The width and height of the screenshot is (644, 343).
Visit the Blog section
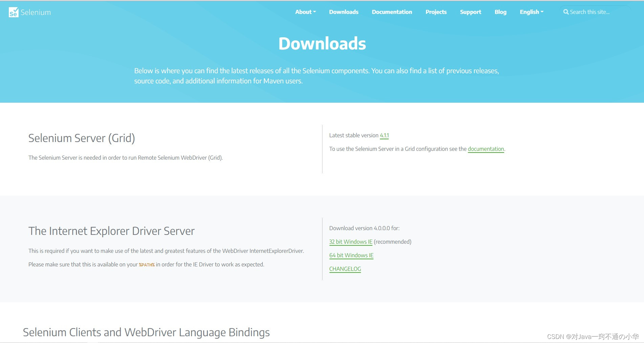tap(500, 12)
